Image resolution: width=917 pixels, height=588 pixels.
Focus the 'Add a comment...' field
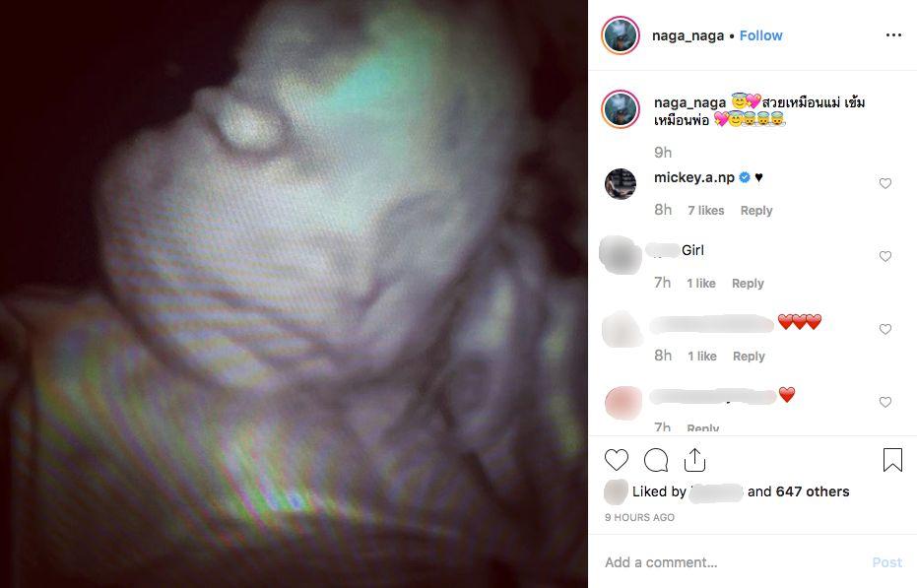point(731,562)
